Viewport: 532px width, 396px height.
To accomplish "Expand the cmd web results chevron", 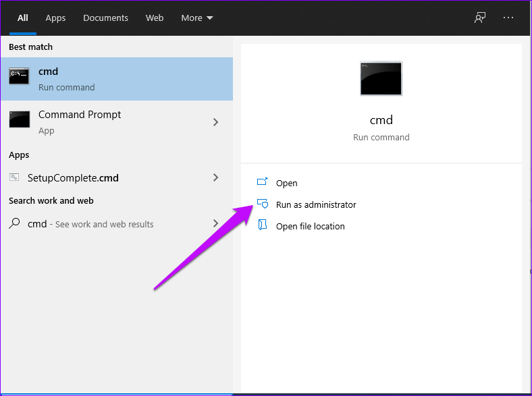I will pyautogui.click(x=215, y=223).
